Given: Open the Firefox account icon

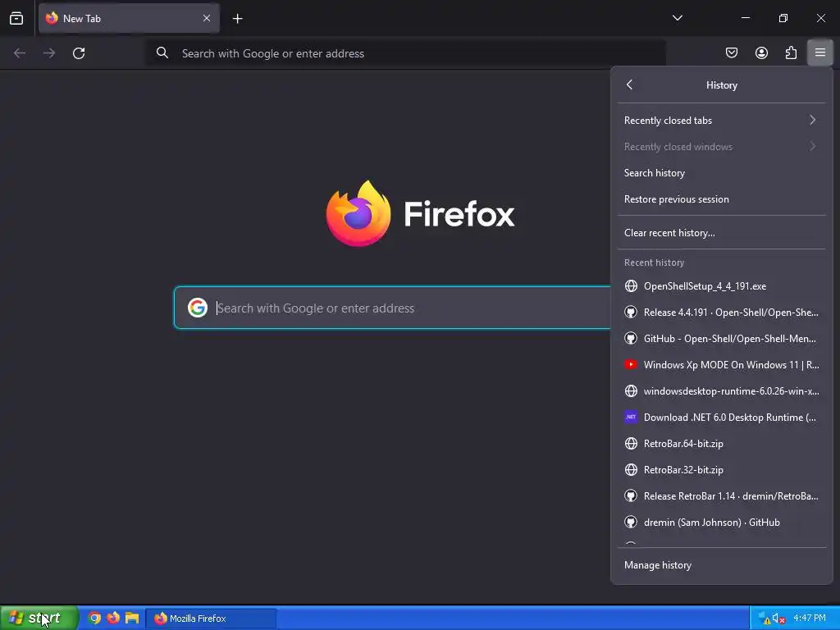Looking at the screenshot, I should point(761,52).
